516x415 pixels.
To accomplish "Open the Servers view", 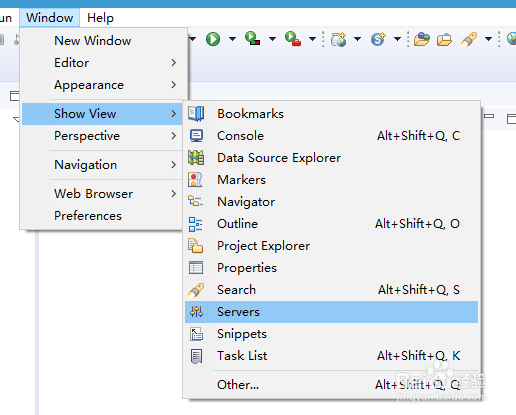I will pyautogui.click(x=331, y=312).
